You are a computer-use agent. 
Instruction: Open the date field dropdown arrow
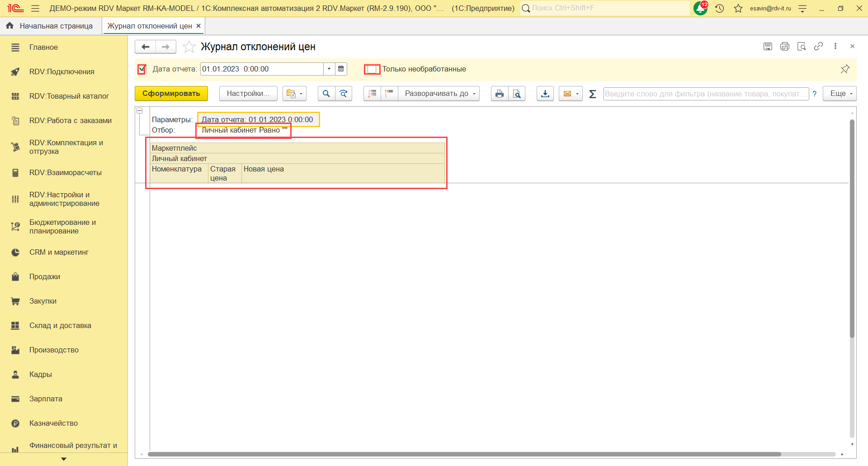pyautogui.click(x=329, y=69)
